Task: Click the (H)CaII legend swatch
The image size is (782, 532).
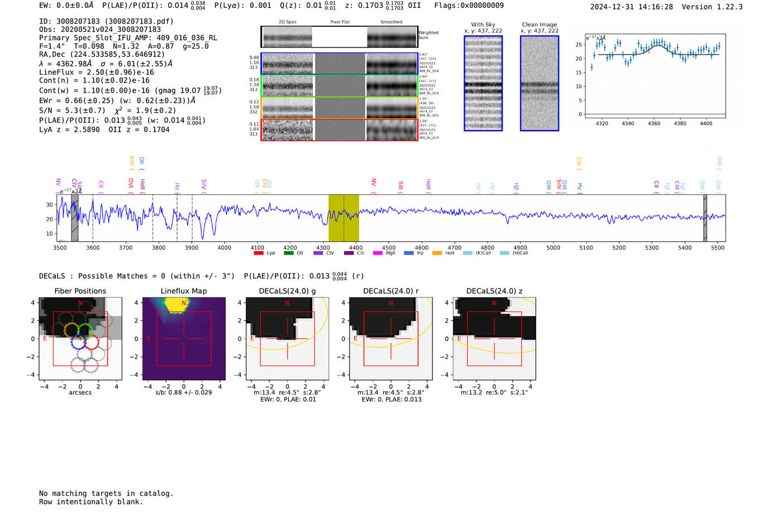Action: coord(504,253)
